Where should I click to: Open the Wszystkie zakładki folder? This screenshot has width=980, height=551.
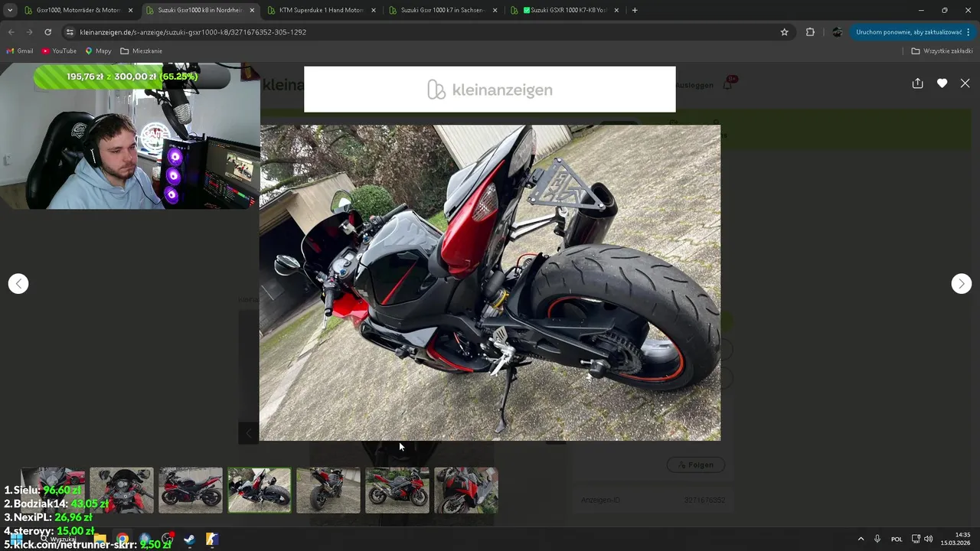point(942,51)
